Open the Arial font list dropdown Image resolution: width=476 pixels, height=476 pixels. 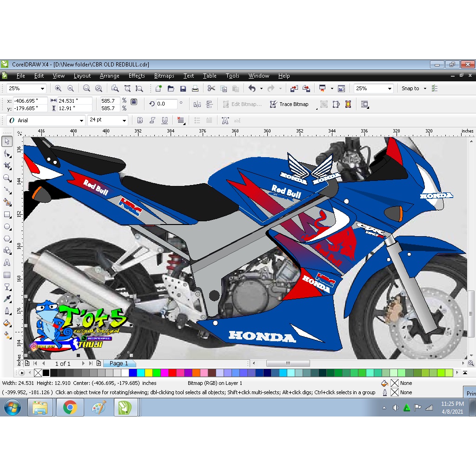coord(81,120)
